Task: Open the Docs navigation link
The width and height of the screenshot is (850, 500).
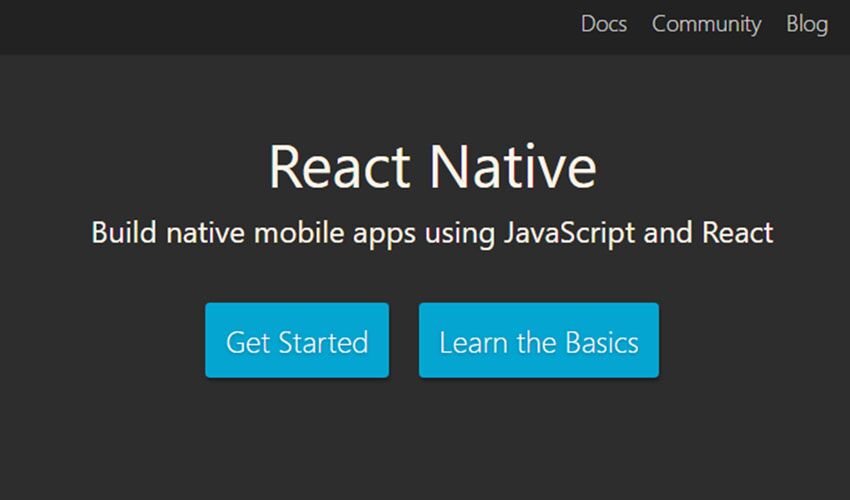Action: 604,24
